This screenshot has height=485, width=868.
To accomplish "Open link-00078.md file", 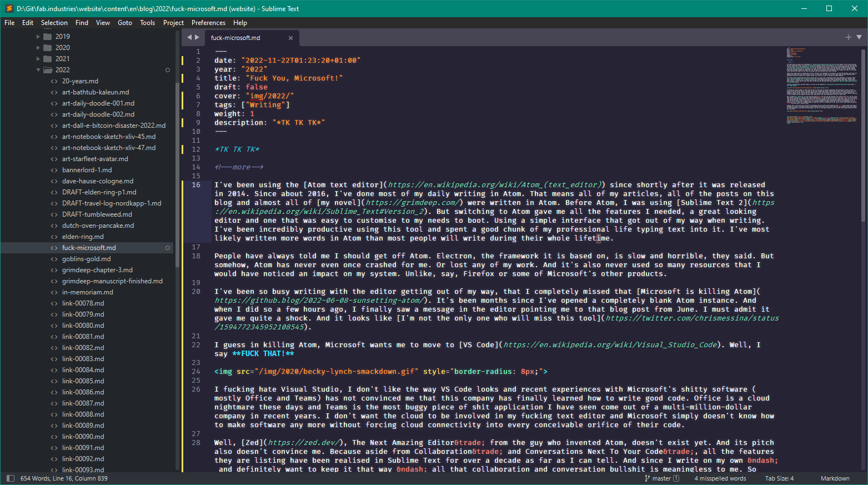I will 83,303.
